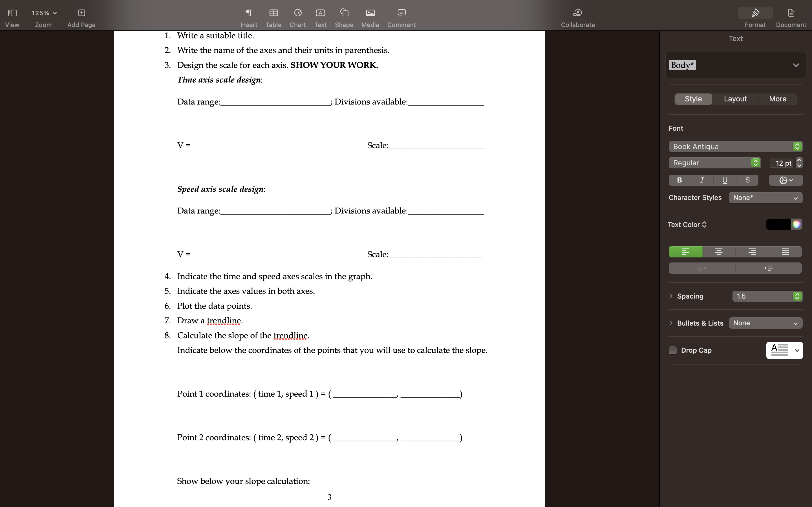Expand the Body paragraph style list

coord(796,65)
